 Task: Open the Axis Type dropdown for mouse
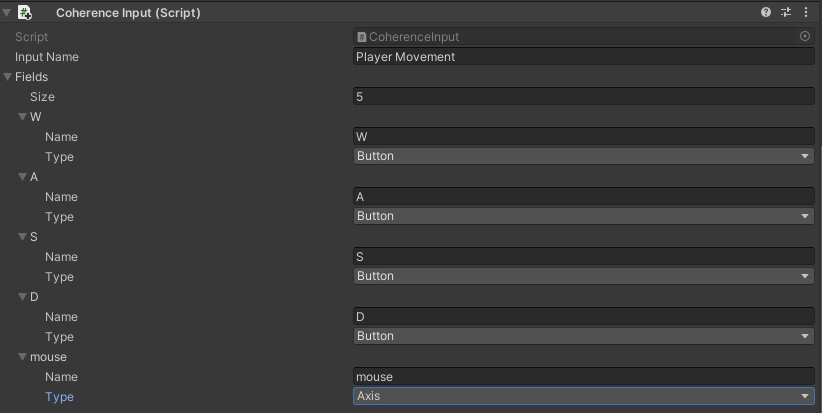point(584,396)
